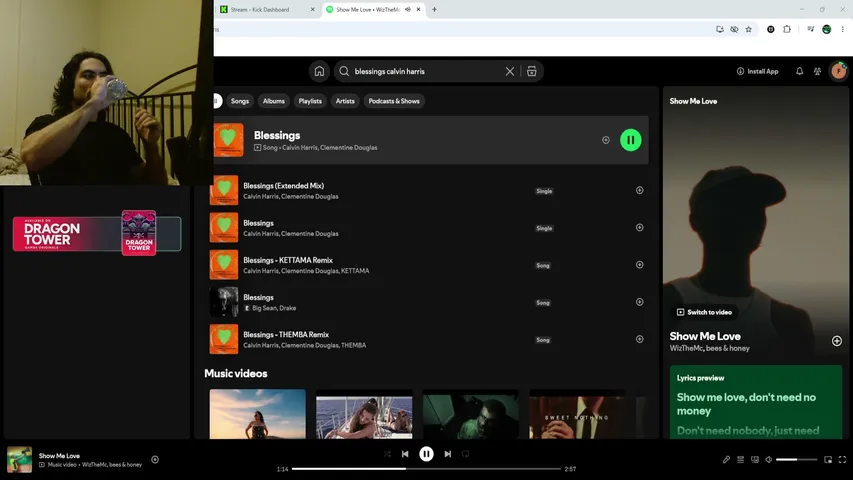Skip to next track
Image resolution: width=853 pixels, height=480 pixels.
(x=448, y=454)
